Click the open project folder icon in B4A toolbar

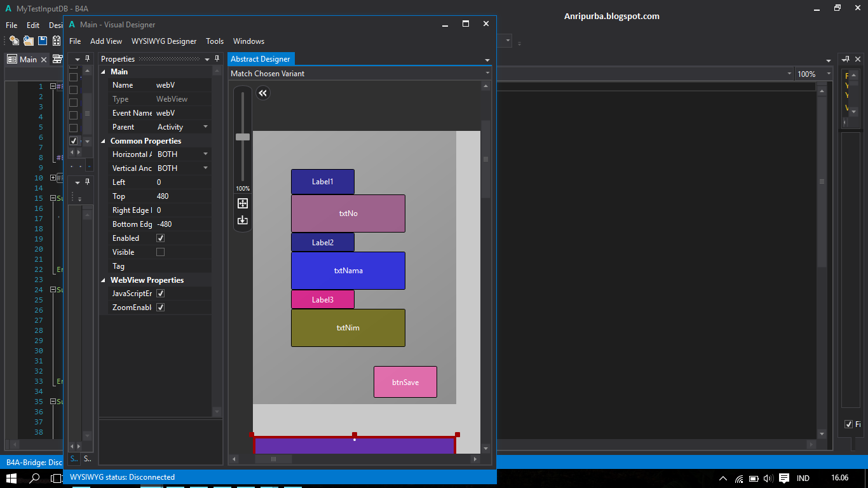[x=29, y=41]
